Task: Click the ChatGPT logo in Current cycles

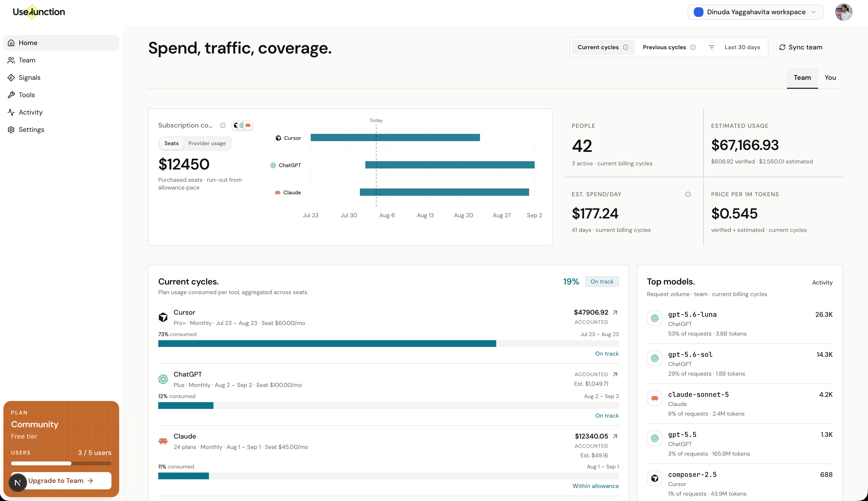Action: 163,379
